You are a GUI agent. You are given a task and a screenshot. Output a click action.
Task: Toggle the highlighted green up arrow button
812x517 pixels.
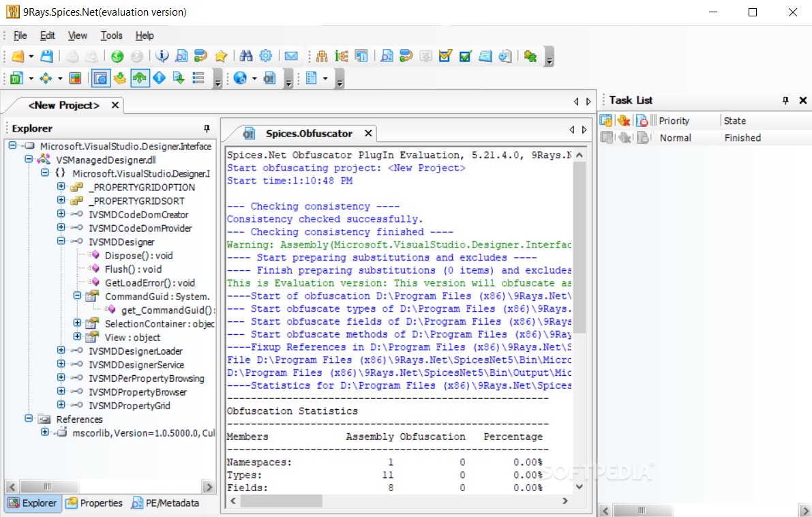coord(140,78)
